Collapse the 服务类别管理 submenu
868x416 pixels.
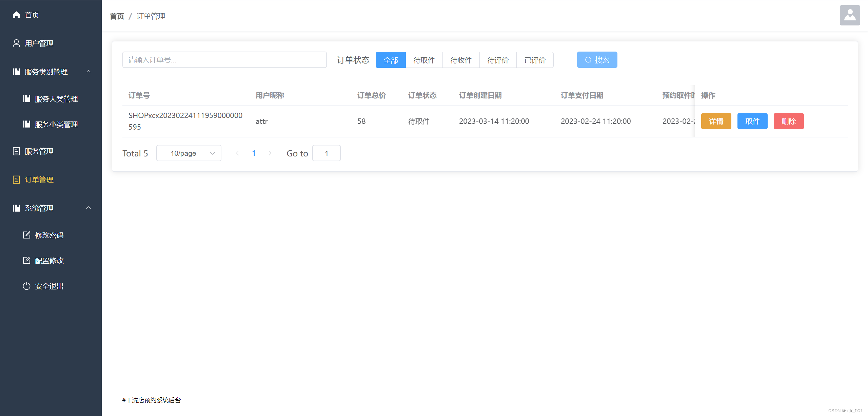(88, 72)
